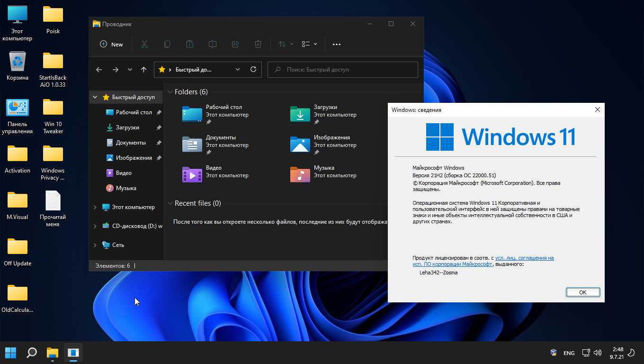Screen dimensions: 644x364
Task: Select Музыка in navigation pane
Action: (x=125, y=188)
